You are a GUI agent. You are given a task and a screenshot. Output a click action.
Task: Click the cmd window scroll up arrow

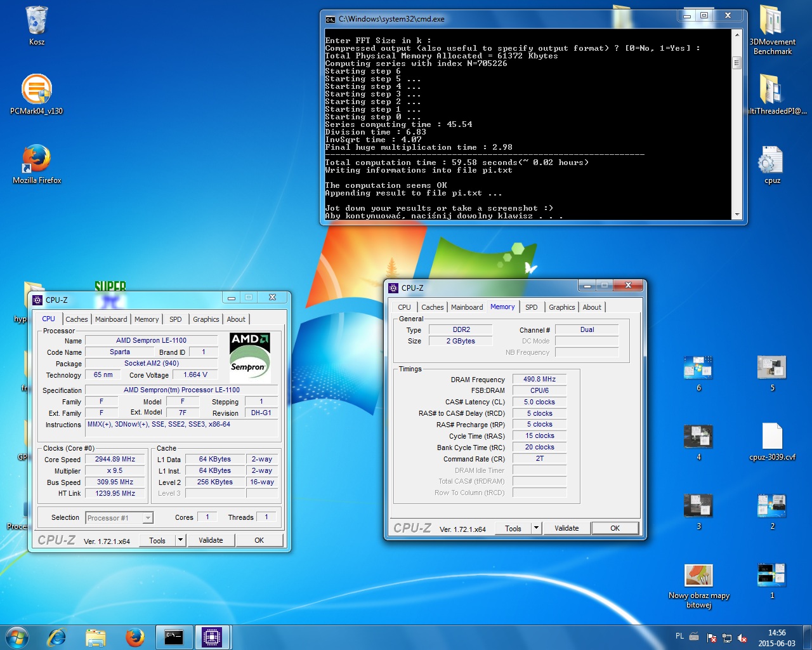point(737,34)
